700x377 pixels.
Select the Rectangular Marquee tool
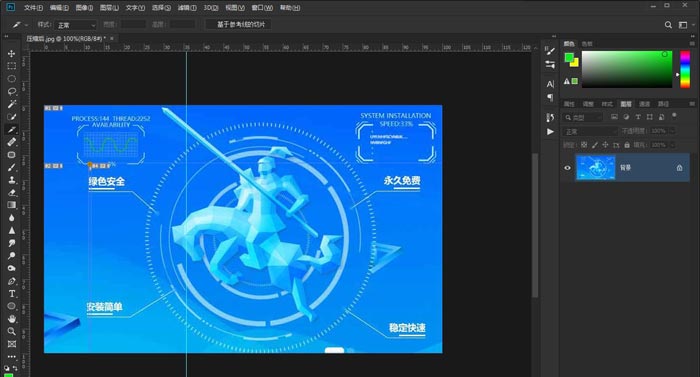12,66
